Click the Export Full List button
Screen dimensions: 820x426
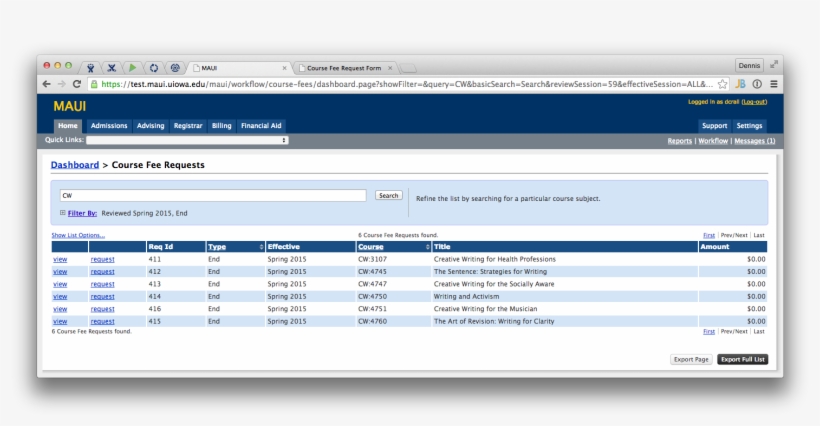pos(743,359)
